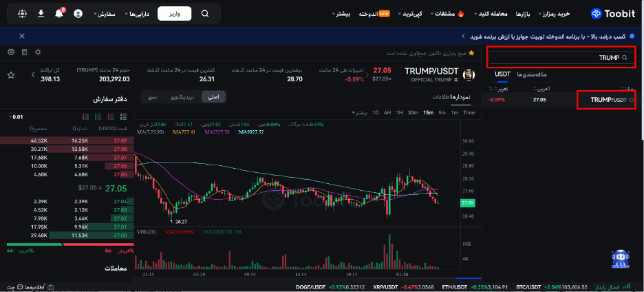The image size is (644, 292).
Task: Select the 4H timeframe button
Action: tap(387, 112)
